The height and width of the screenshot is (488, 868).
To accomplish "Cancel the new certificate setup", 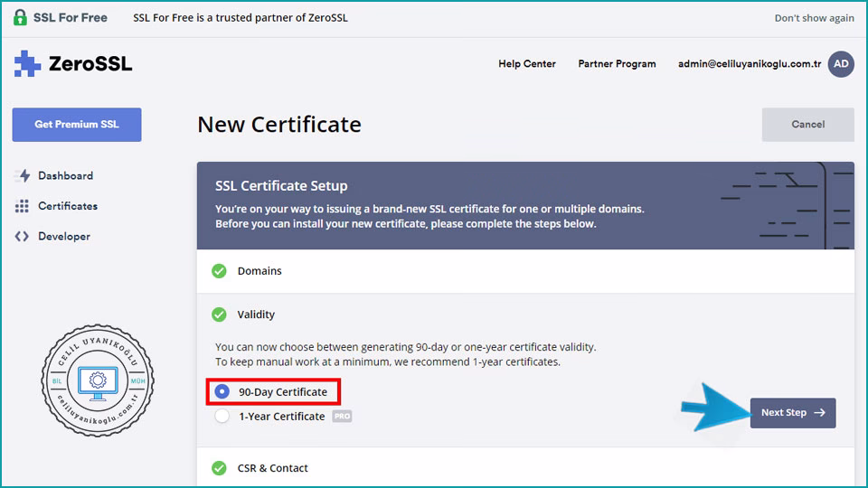I will (x=807, y=125).
